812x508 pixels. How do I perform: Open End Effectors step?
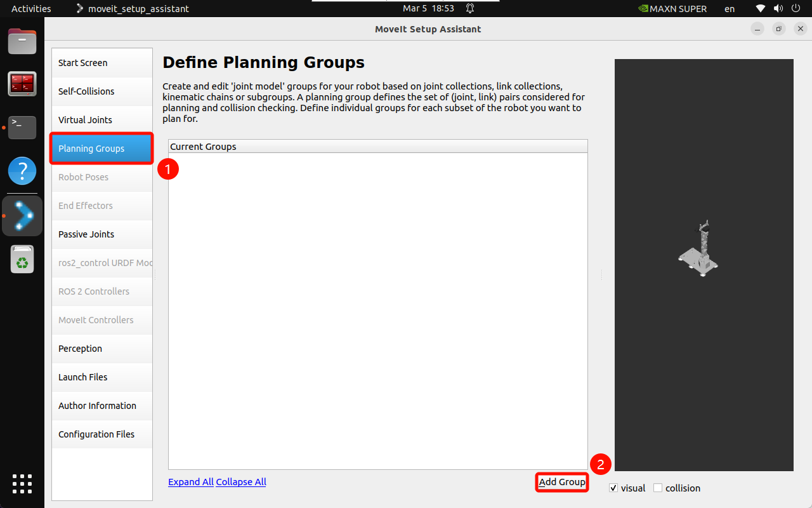(102, 206)
